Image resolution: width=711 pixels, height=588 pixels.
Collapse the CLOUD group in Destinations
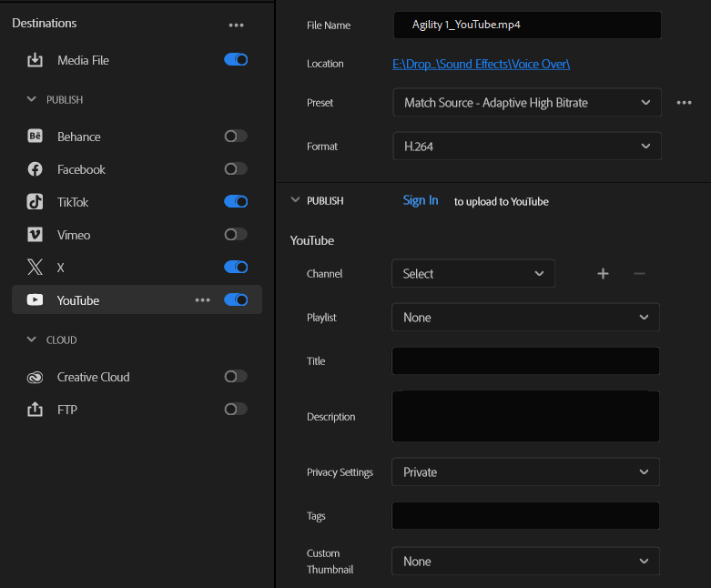(31, 340)
